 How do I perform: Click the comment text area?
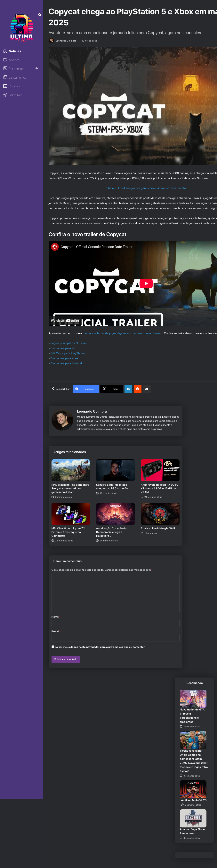tap(115, 593)
